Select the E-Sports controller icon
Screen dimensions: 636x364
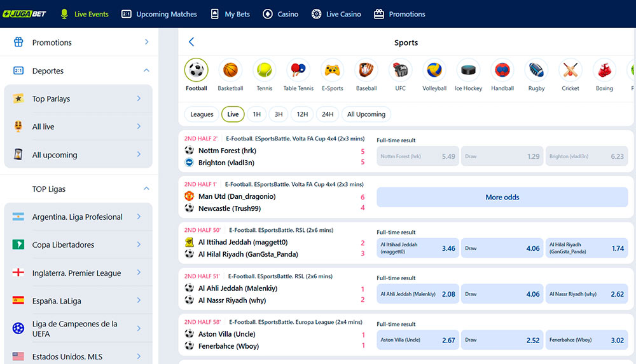click(332, 70)
